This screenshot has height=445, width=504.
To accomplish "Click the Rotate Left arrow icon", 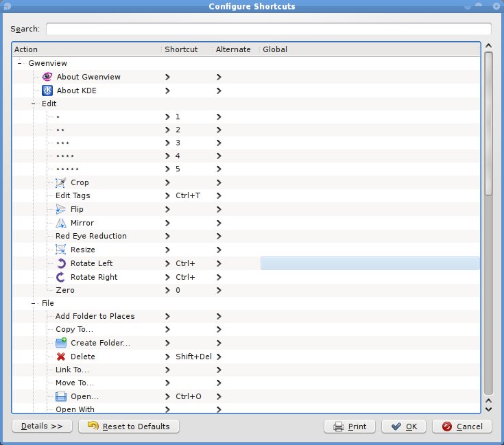I will point(61,263).
